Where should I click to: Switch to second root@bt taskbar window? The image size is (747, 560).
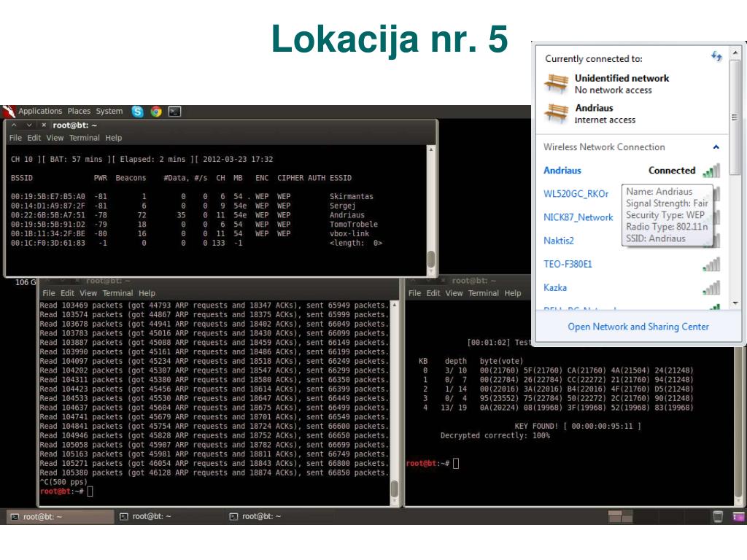click(x=169, y=517)
